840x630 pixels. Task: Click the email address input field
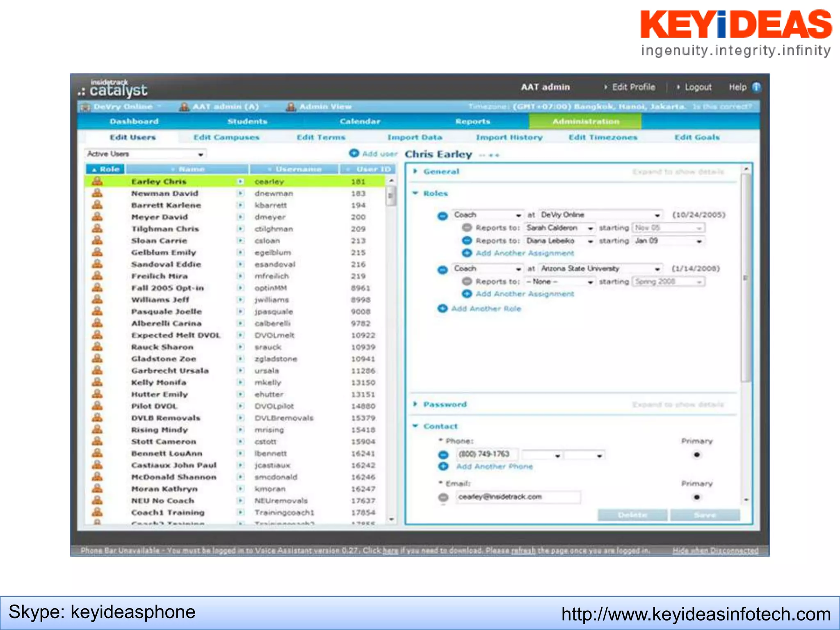[x=518, y=497]
